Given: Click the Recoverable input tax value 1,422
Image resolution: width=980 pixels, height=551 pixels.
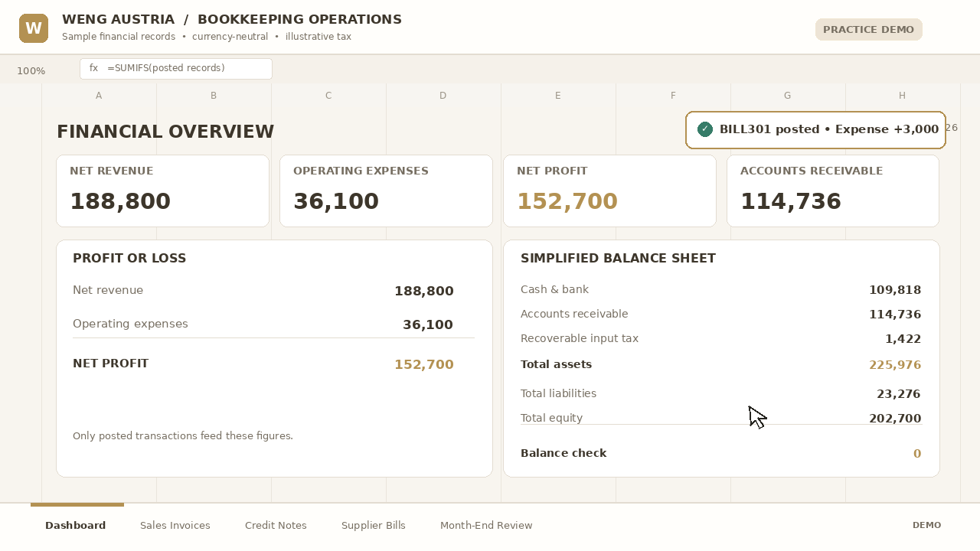Looking at the screenshot, I should 903,339.
